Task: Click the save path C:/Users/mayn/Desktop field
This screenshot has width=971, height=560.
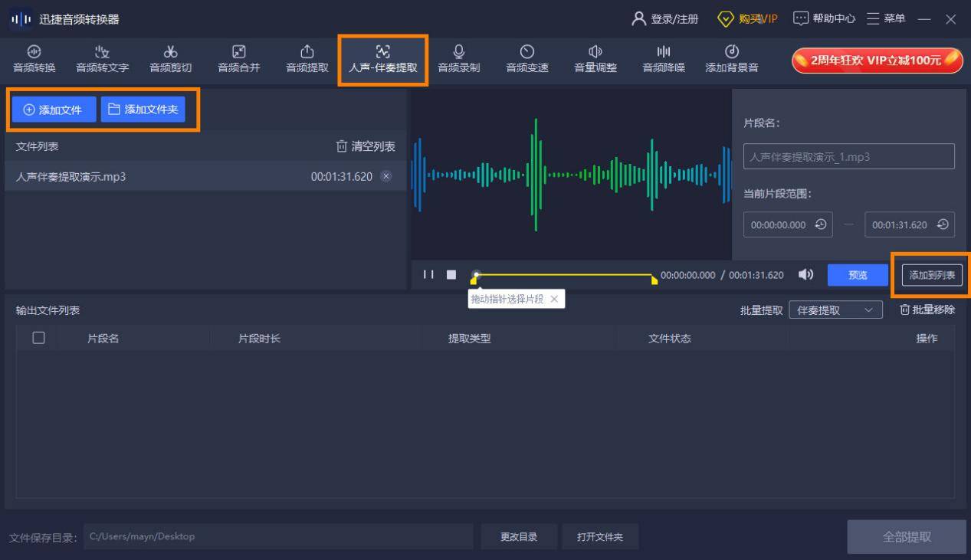Action: [x=278, y=536]
